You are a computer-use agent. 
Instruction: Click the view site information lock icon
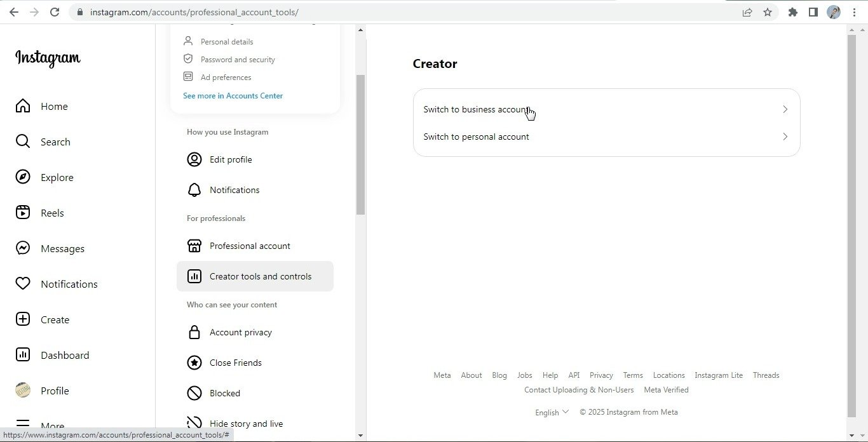(79, 12)
